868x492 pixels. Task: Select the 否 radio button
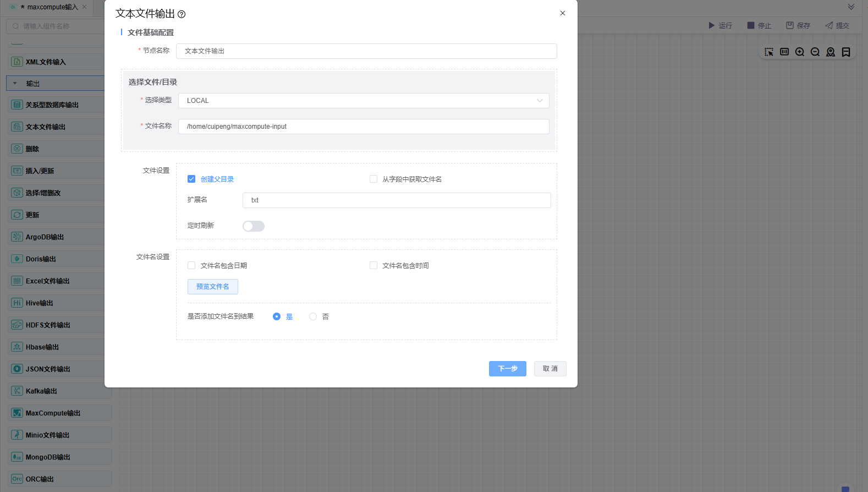tap(313, 316)
